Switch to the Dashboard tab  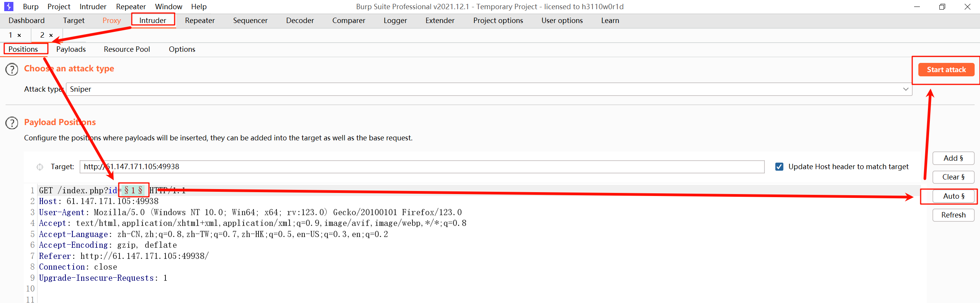(x=26, y=21)
